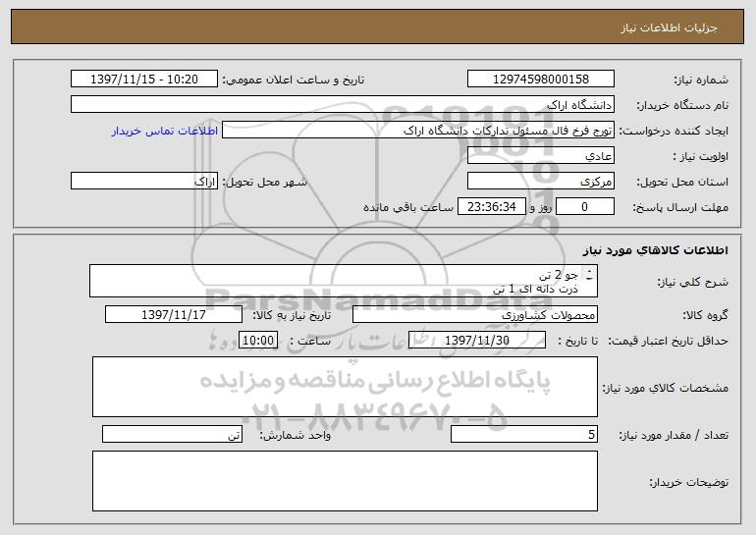Open the buyer contact information link
Viewport: 756px width, 535px height.
165,132
